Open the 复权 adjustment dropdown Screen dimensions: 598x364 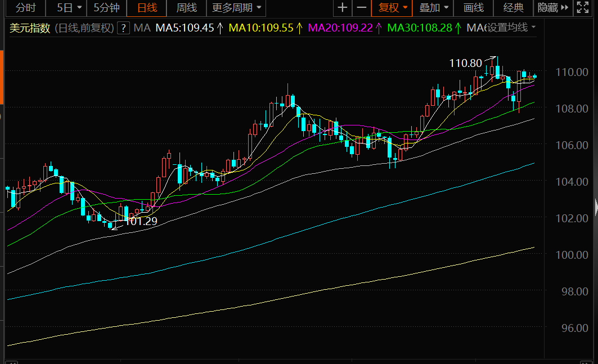[393, 8]
